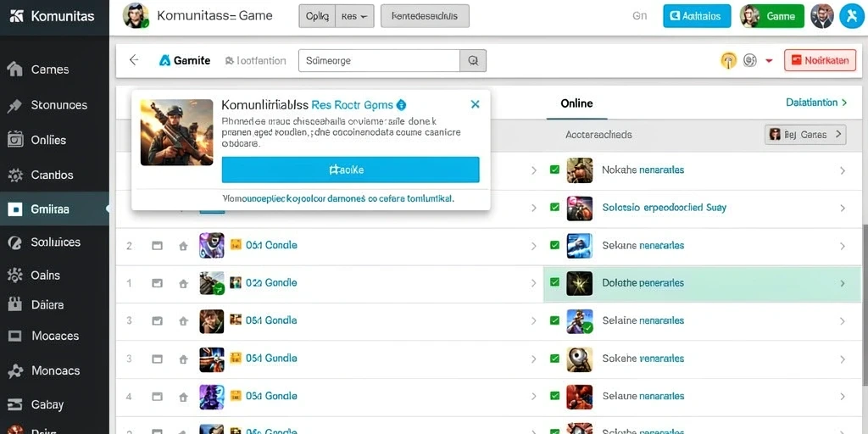Open the popup footer link text
Image resolution: width=868 pixels, height=434 pixels.
(x=337, y=198)
